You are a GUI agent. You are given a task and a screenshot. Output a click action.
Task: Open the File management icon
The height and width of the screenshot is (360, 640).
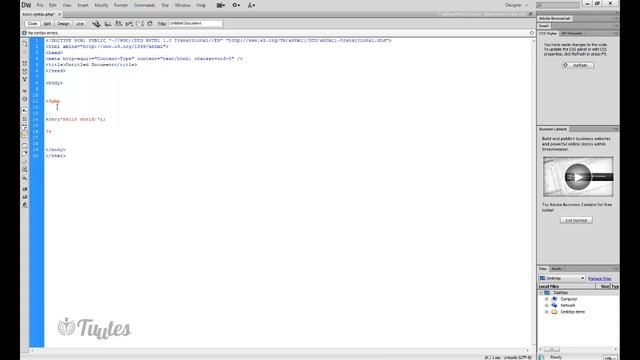(x=118, y=24)
